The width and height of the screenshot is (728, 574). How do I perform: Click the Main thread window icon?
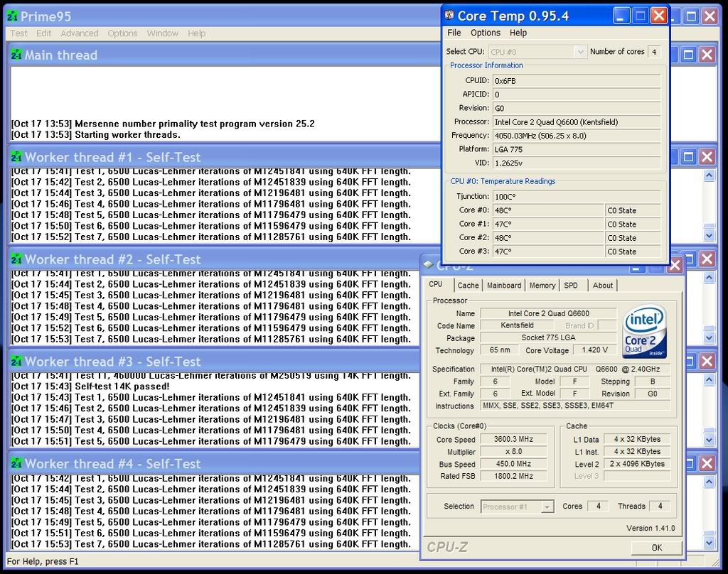(x=16, y=55)
